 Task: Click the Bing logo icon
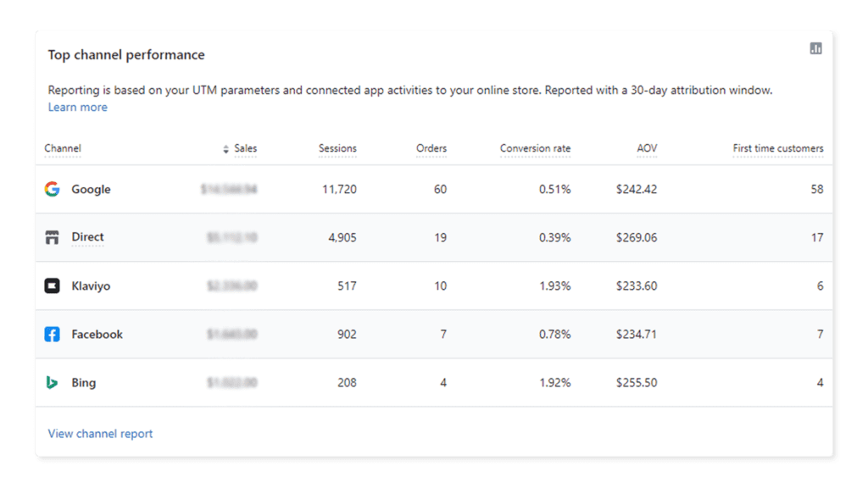coord(52,382)
